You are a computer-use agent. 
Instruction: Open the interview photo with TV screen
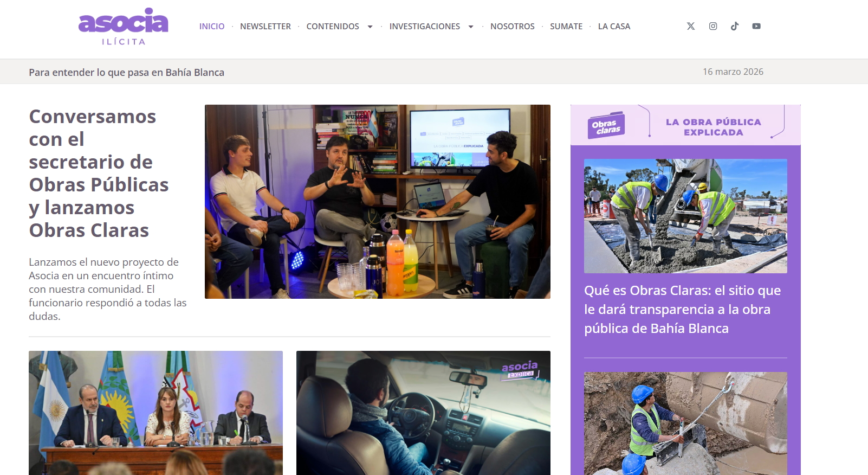[378, 202]
